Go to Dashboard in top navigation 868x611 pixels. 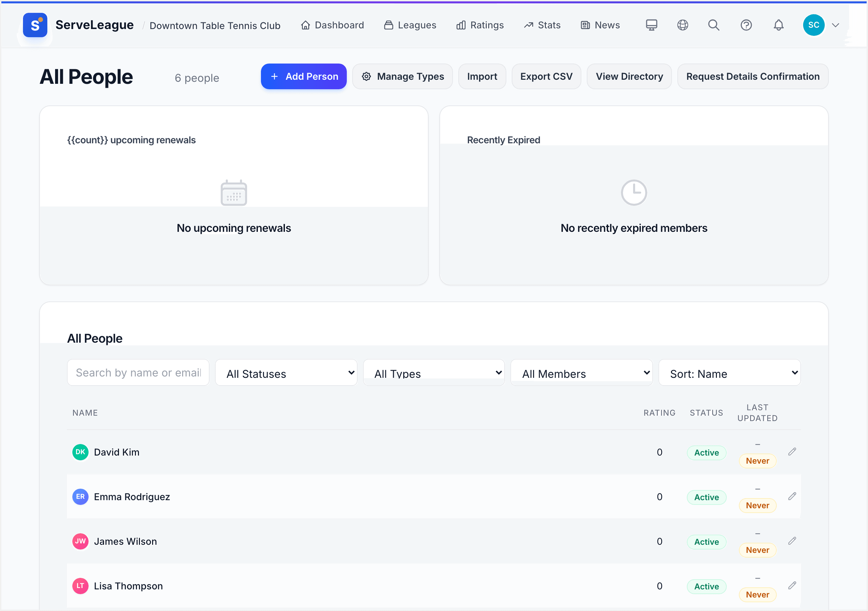click(x=332, y=25)
